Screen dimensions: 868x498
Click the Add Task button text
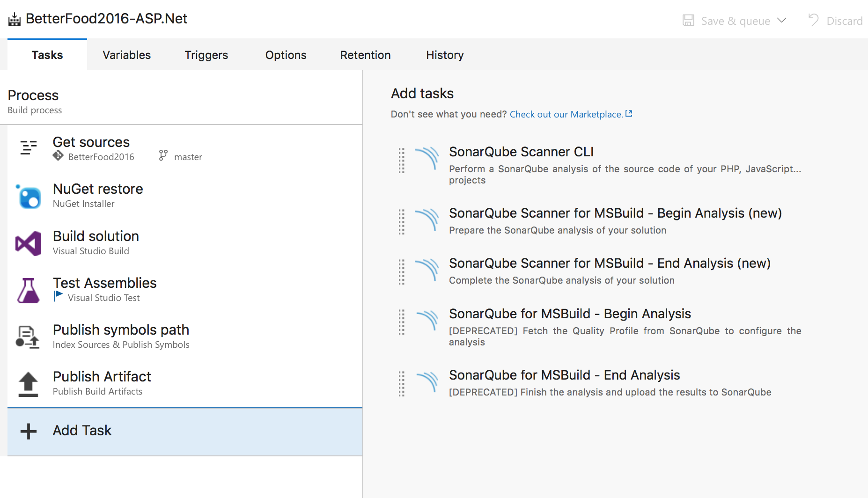(x=82, y=430)
